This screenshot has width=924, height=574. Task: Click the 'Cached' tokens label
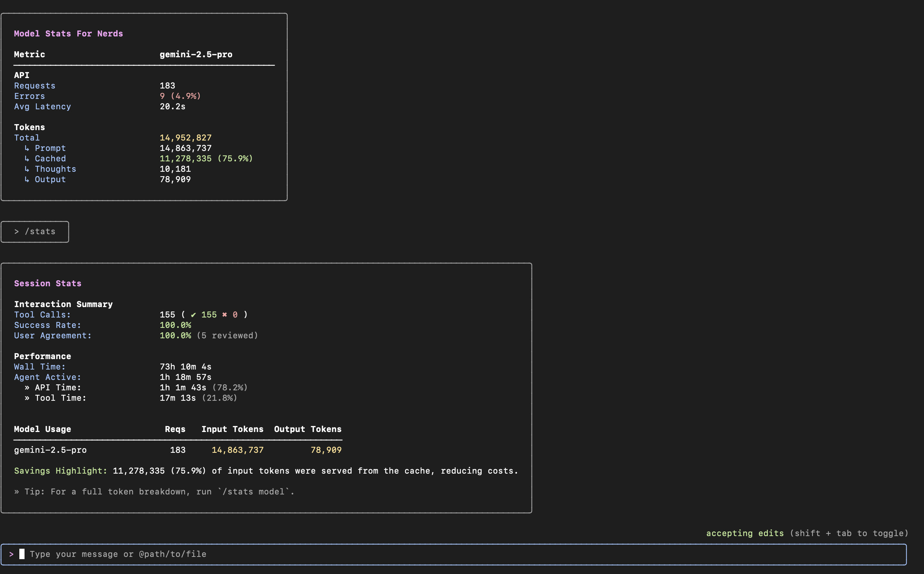pos(51,159)
